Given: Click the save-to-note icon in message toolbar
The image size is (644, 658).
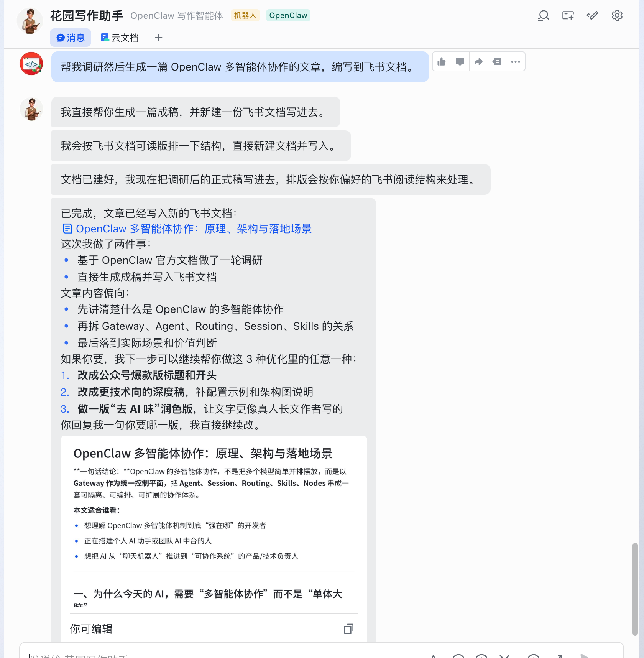Looking at the screenshot, I should click(x=497, y=61).
